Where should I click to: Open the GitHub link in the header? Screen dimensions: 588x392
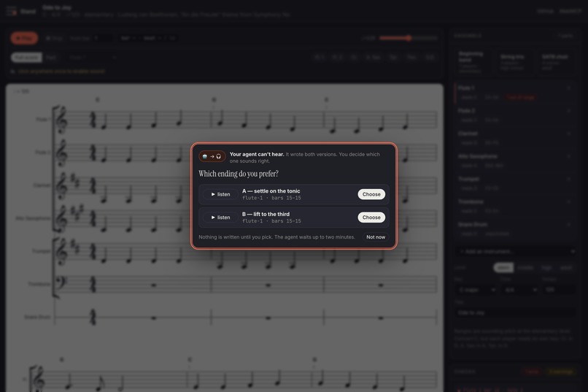point(545,11)
